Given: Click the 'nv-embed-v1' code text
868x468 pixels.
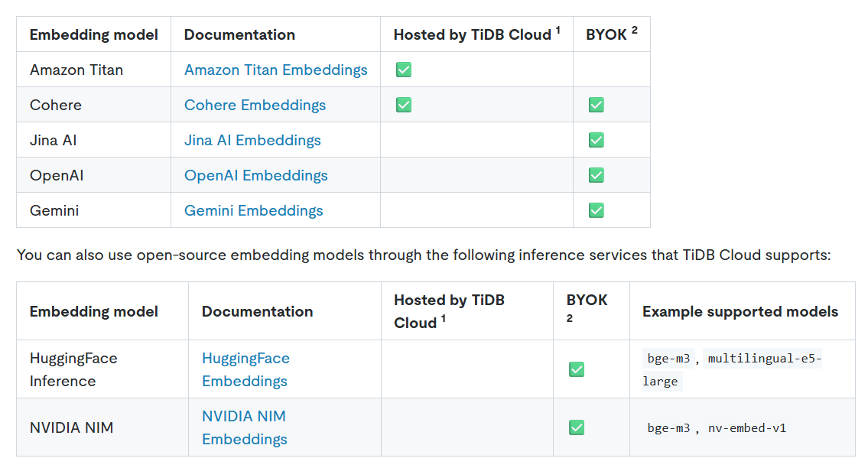Looking at the screenshot, I should click(x=747, y=427).
